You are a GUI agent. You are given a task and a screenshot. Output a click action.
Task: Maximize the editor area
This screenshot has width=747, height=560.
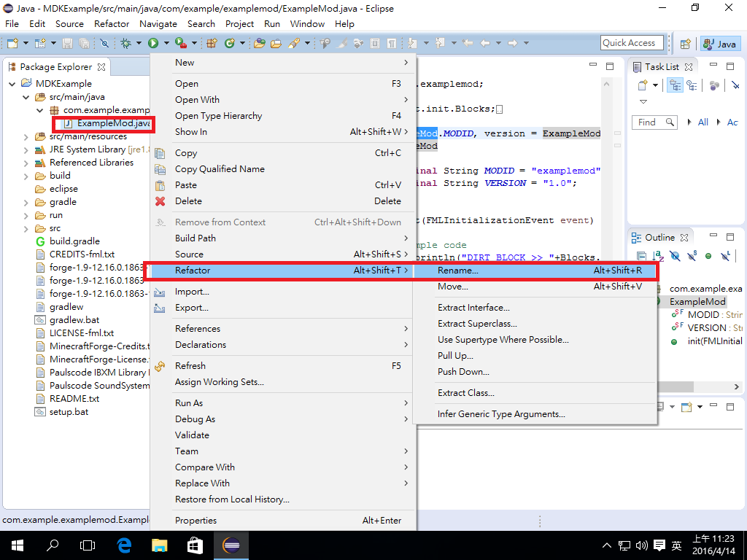tap(610, 66)
